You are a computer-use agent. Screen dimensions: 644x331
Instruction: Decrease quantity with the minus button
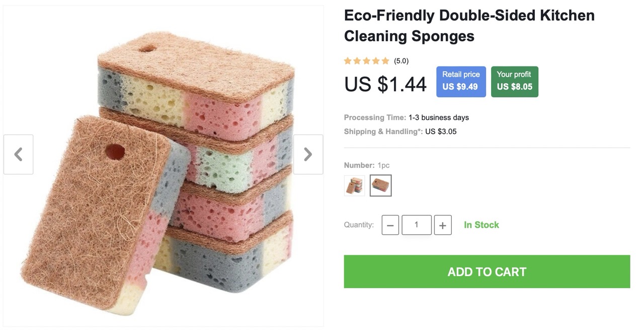tap(390, 225)
